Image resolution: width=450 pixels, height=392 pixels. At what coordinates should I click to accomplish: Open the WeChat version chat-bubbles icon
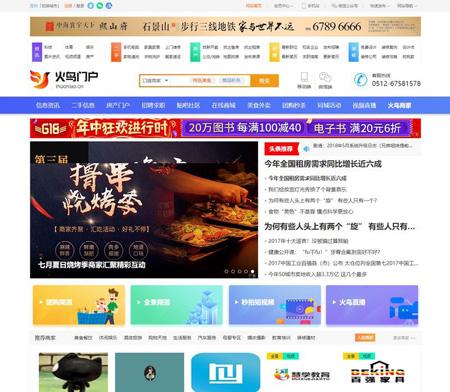[325, 77]
